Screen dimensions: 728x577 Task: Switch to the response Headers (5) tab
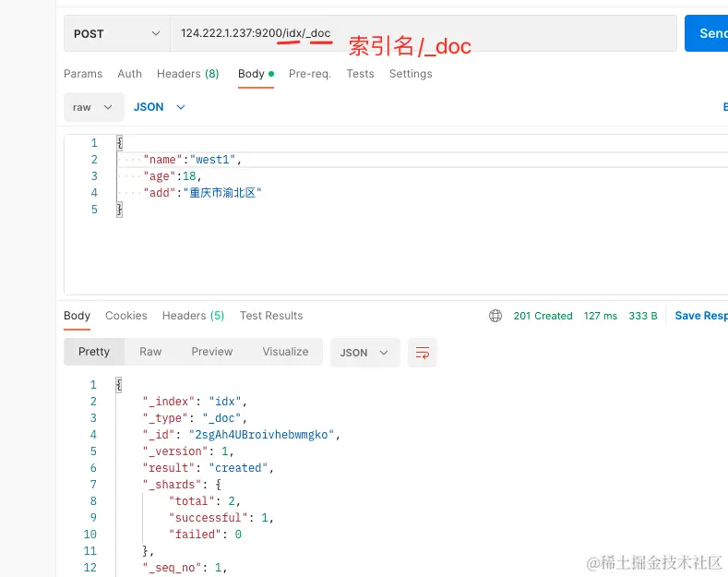click(193, 316)
